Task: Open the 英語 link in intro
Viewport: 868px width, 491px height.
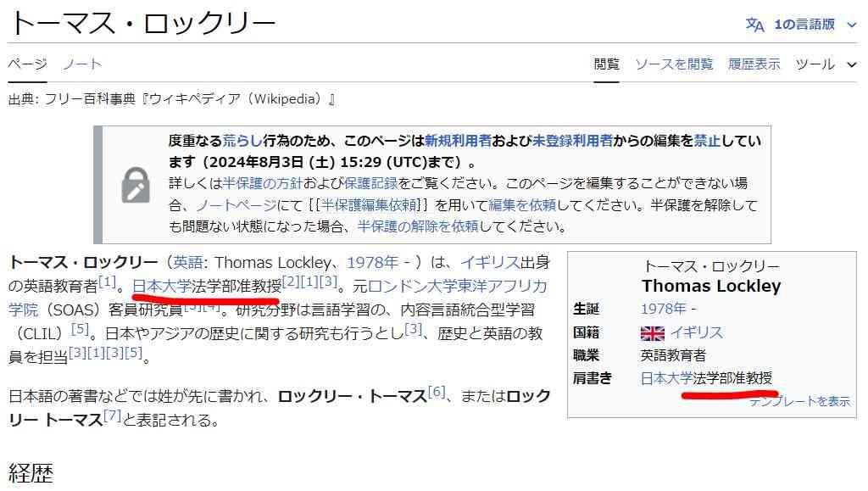Action: pyautogui.click(x=187, y=262)
